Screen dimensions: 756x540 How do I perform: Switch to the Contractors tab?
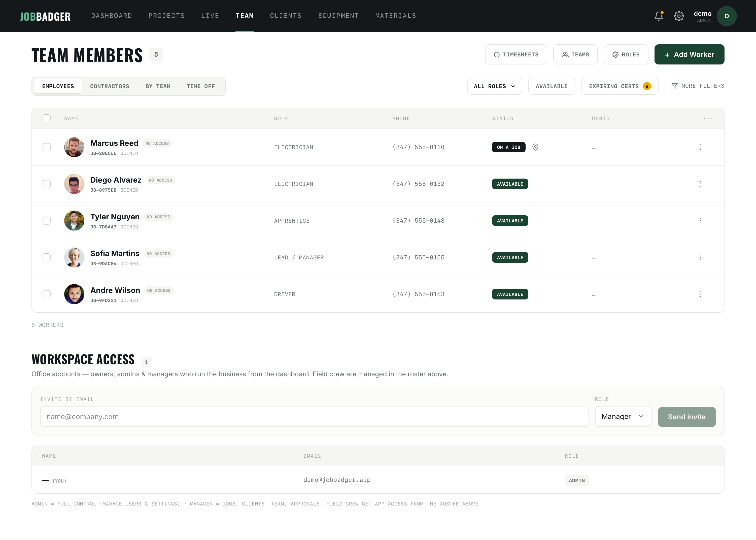click(109, 86)
